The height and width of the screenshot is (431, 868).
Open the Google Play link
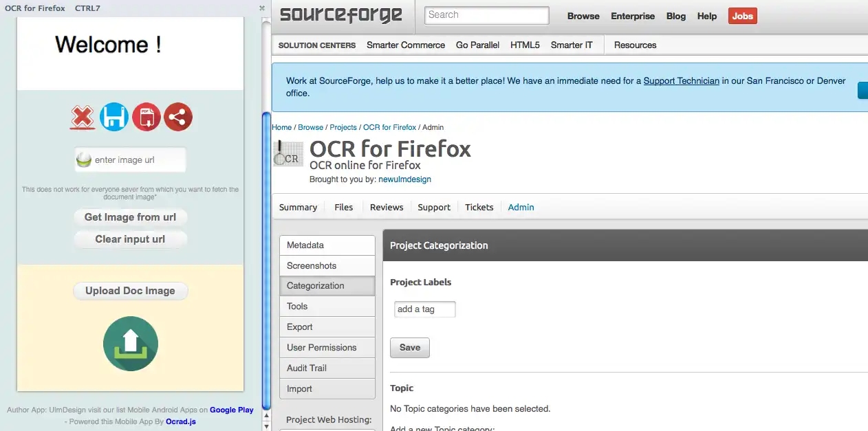tap(232, 410)
